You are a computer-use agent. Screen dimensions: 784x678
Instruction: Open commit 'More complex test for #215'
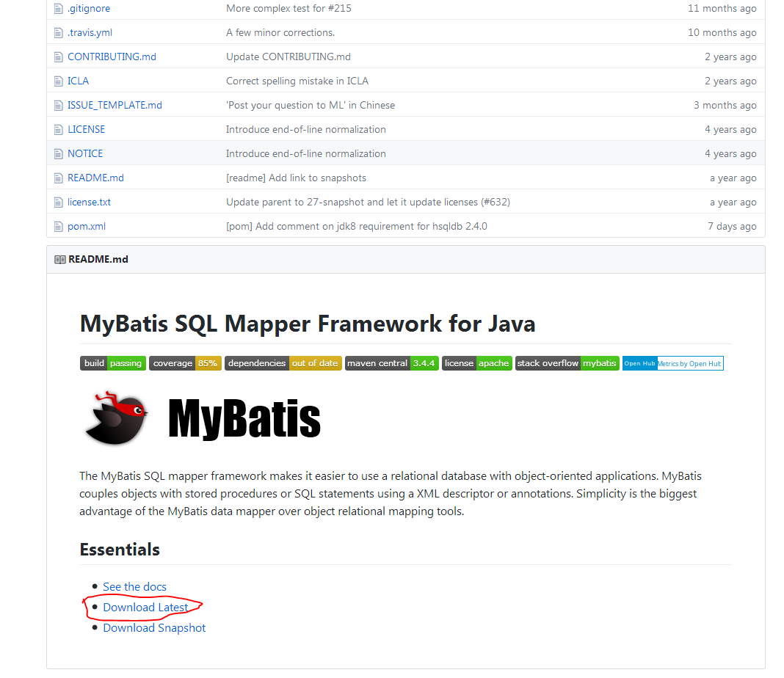288,9
